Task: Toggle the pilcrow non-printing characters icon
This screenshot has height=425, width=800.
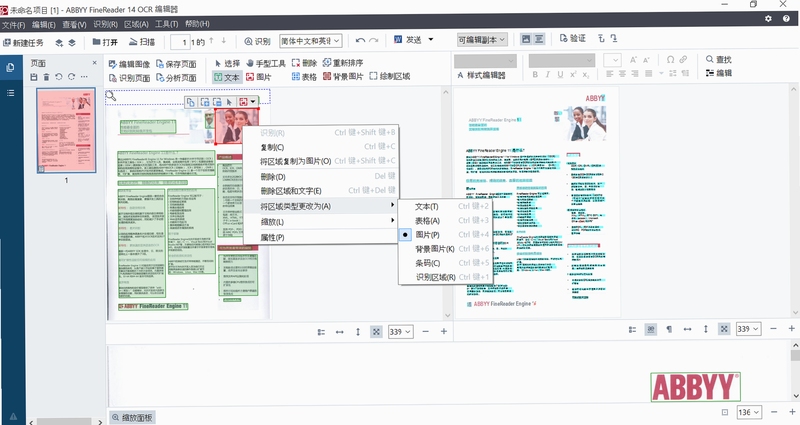Action: tap(669, 330)
